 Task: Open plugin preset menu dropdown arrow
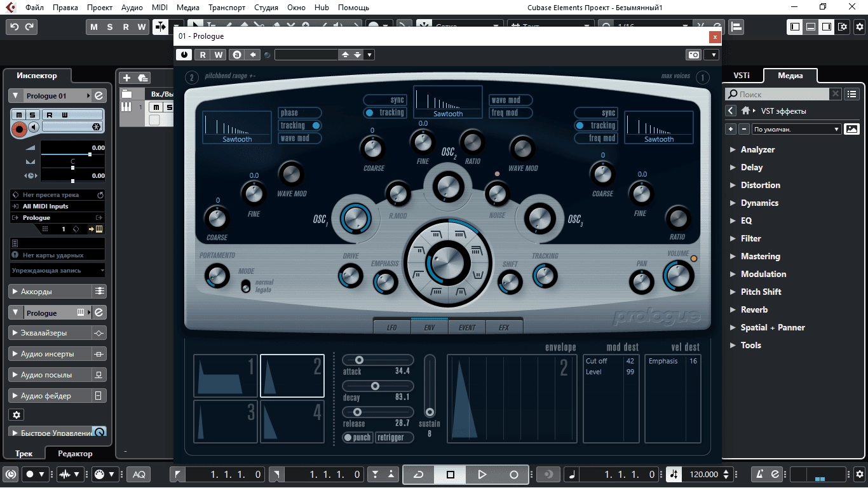369,55
